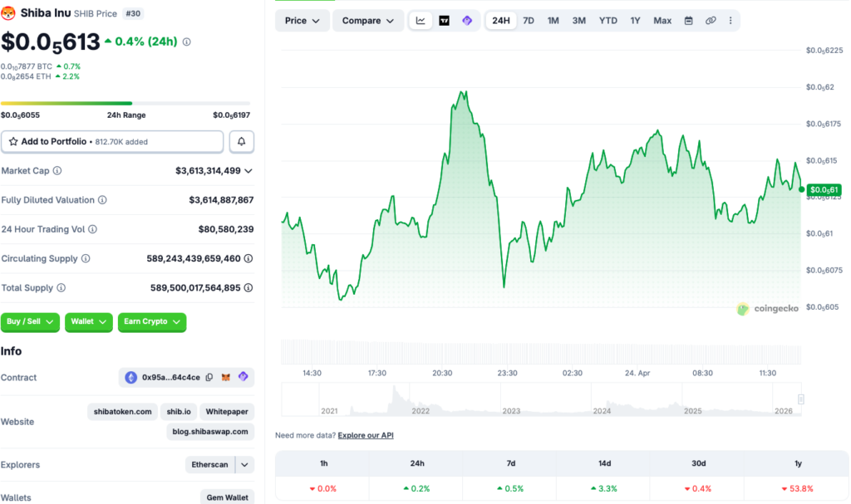Click the price alert bell icon
Image resolution: width=851 pixels, height=504 pixels.
click(x=241, y=142)
